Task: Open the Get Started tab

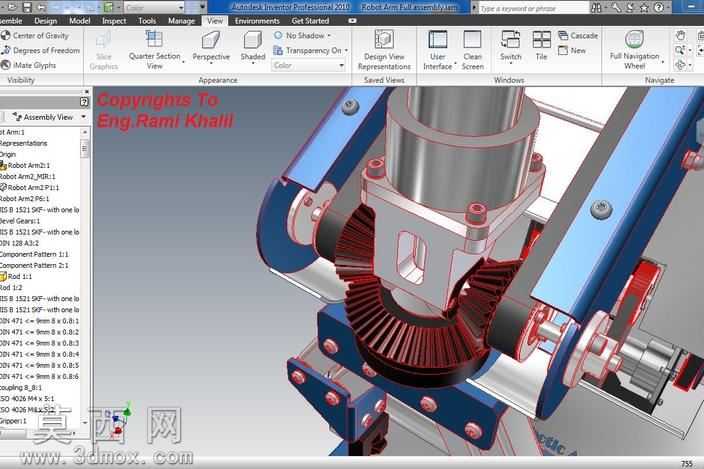Action: click(x=310, y=21)
